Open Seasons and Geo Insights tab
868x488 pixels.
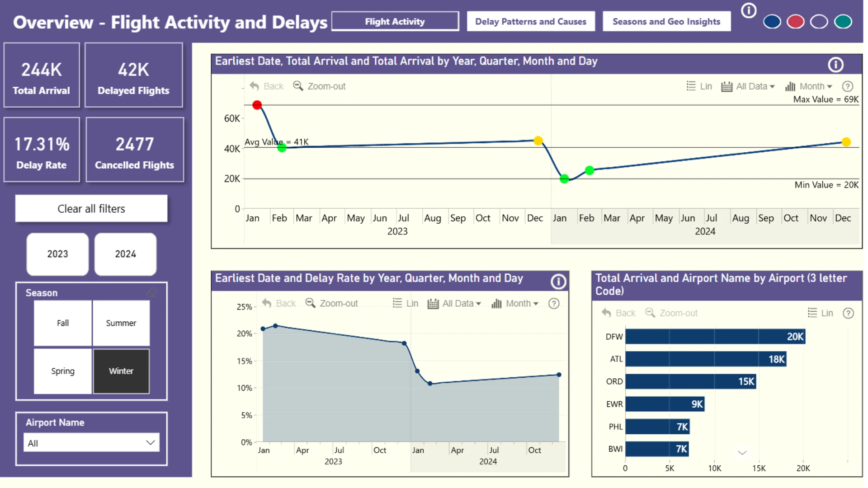pos(666,21)
